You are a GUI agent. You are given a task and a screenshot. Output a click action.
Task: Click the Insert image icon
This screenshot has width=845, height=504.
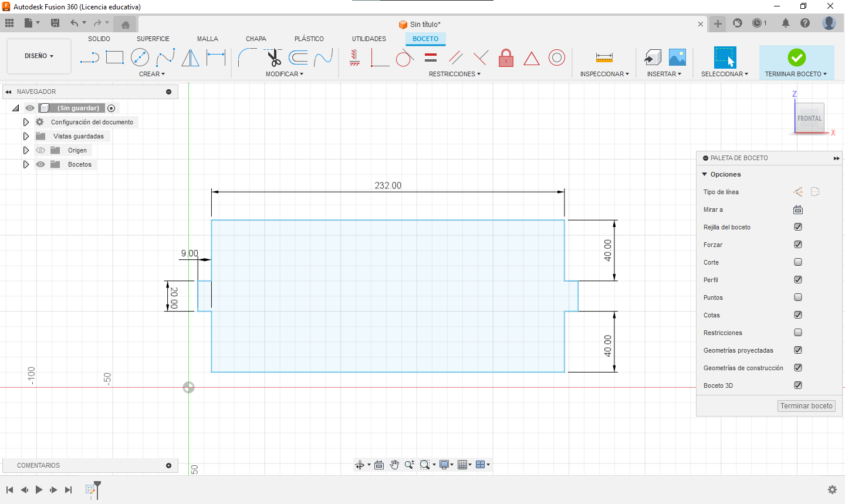pyautogui.click(x=677, y=57)
